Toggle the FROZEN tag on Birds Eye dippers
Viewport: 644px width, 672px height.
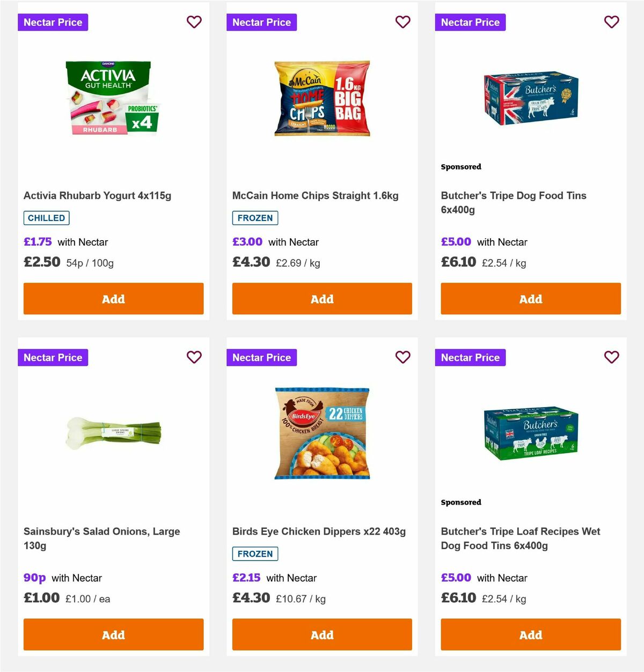point(255,553)
